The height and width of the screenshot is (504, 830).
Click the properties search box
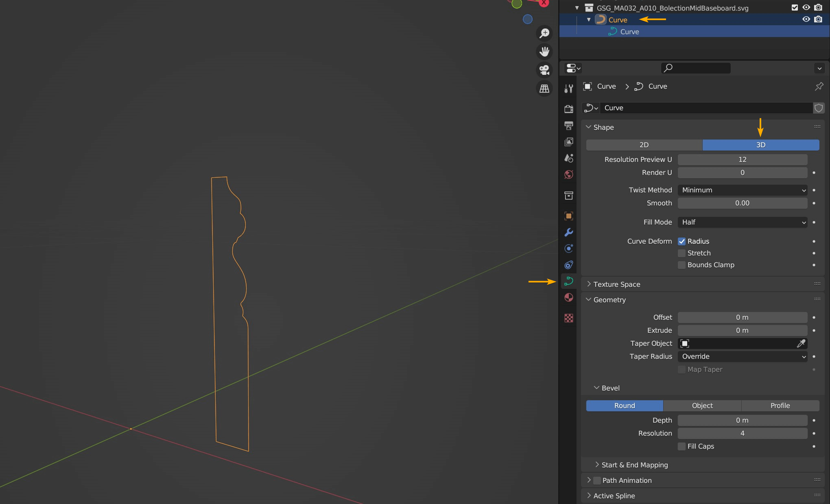696,68
